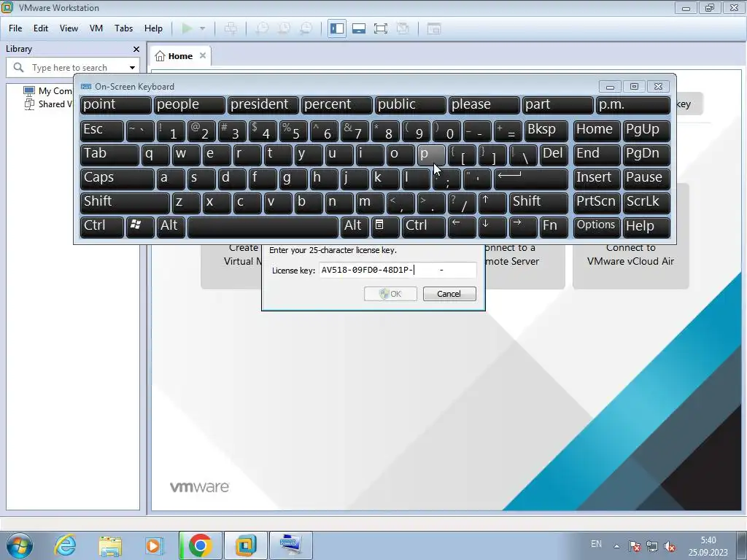The image size is (747, 560).
Task: Open Windows Media Player from taskbar
Action: click(155, 545)
